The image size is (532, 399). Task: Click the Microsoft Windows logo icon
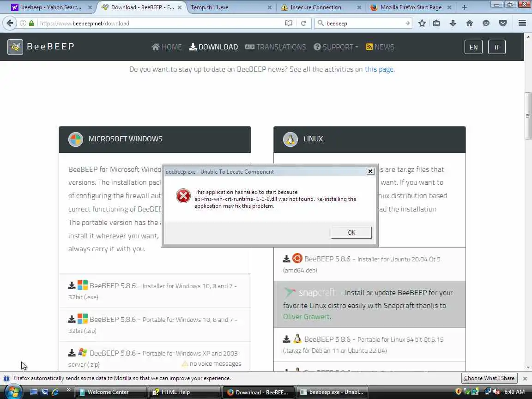75,139
